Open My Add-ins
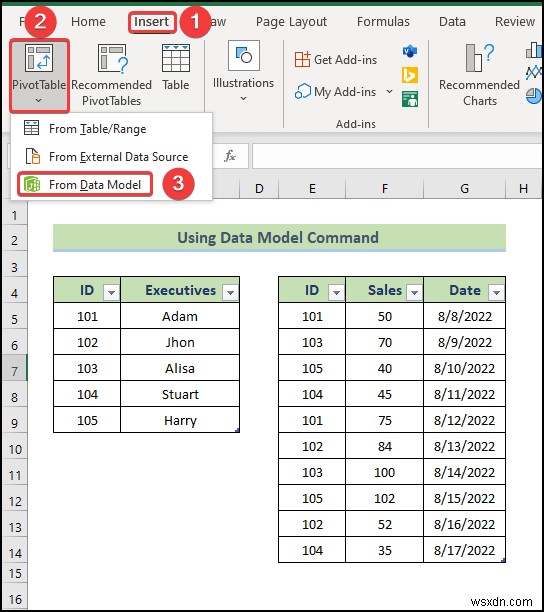This screenshot has height=612, width=544. click(336, 92)
